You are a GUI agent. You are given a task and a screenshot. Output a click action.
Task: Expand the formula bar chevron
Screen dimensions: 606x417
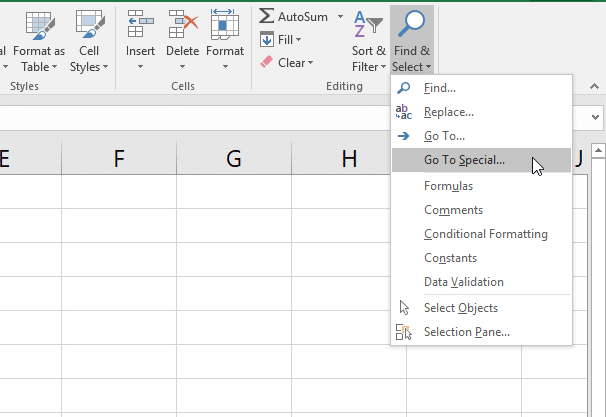click(595, 117)
